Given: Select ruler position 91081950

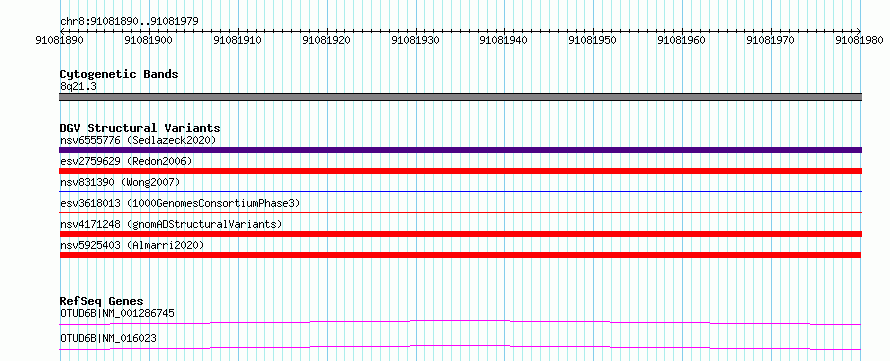Looking at the screenshot, I should 593,40.
